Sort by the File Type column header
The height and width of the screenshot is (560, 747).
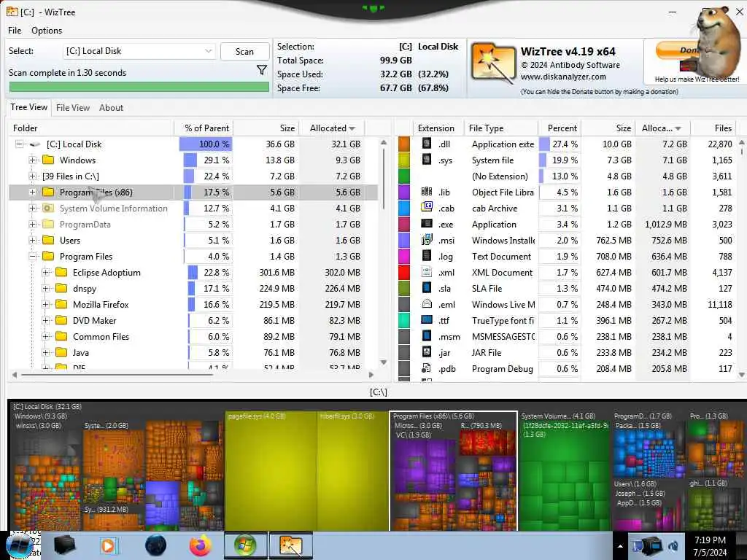pyautogui.click(x=501, y=128)
